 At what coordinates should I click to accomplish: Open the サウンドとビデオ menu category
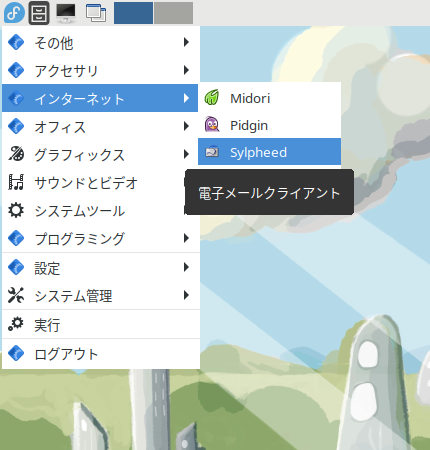[100, 182]
